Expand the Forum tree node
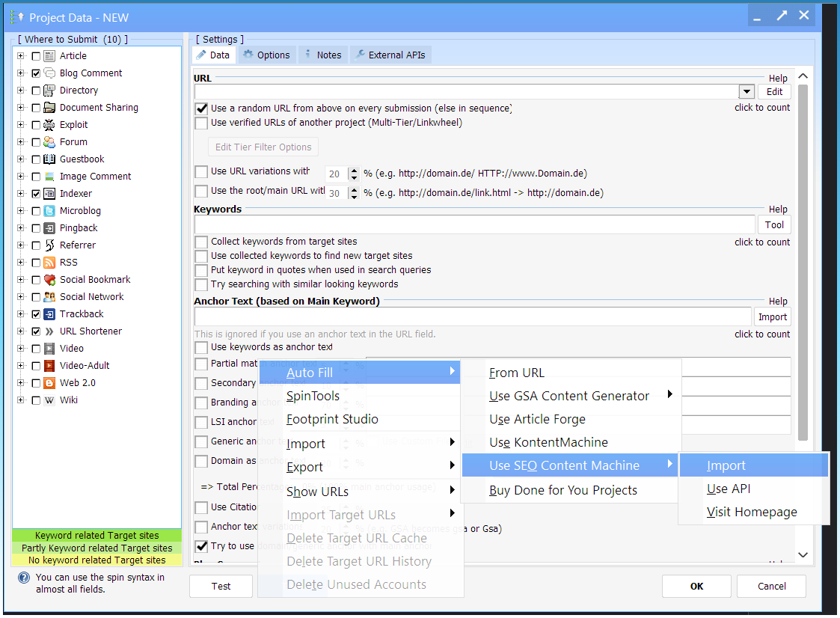 tap(20, 142)
